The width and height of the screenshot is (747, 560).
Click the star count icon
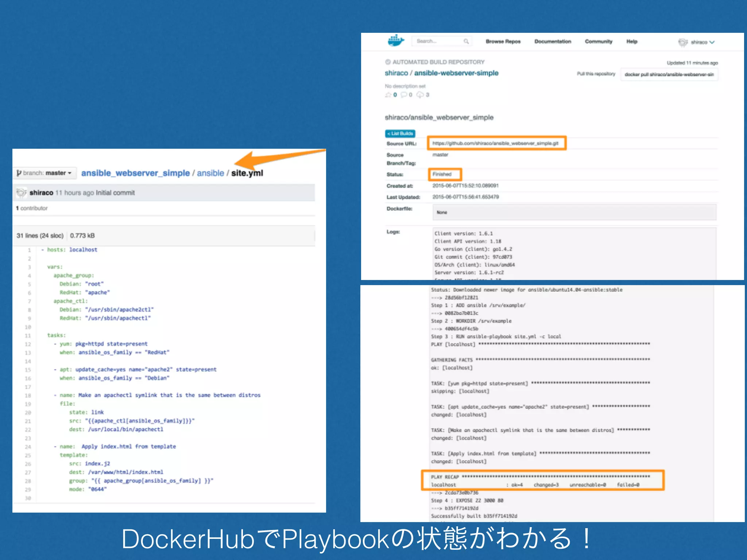click(388, 95)
